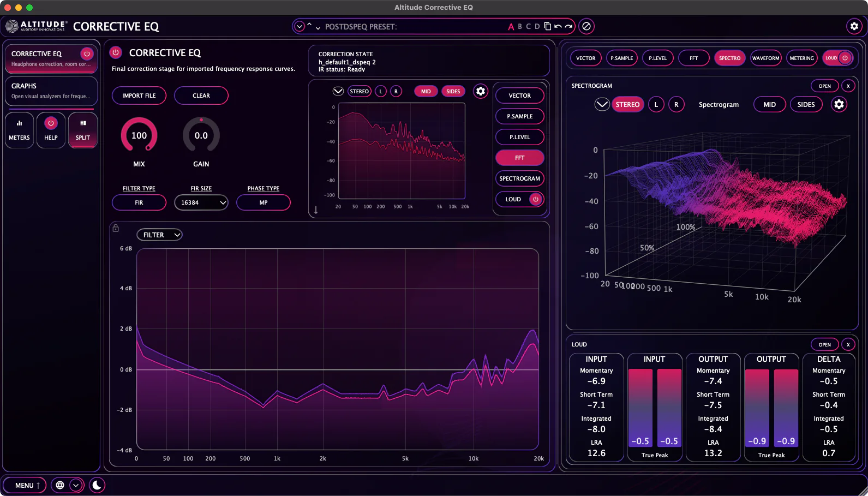868x496 pixels.
Task: Switch to P.SAMPLE in the top analyzer row
Action: coord(622,58)
